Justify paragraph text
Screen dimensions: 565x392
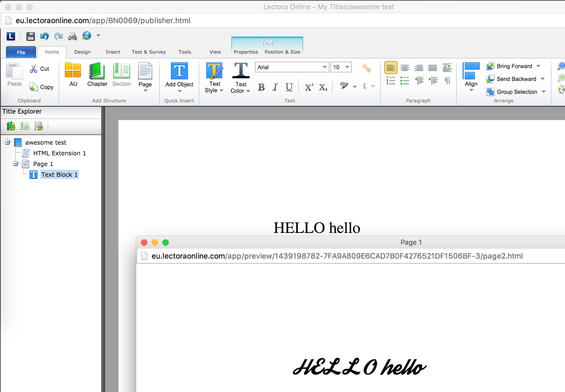(x=433, y=67)
